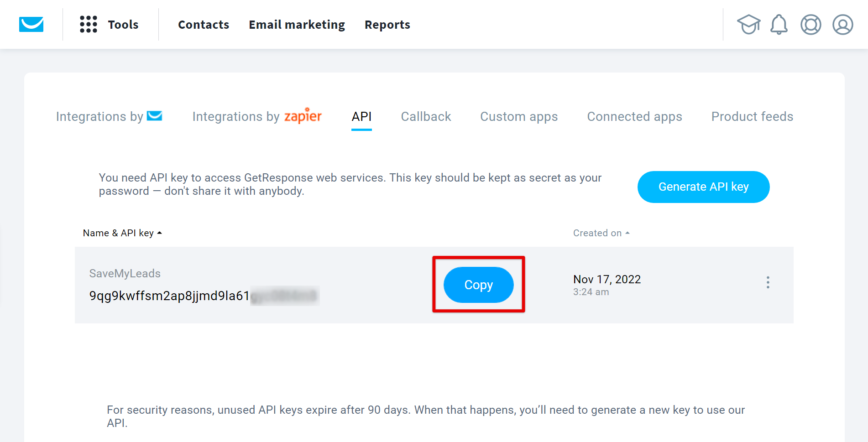Open the notifications bell
868x442 pixels.
(x=779, y=24)
